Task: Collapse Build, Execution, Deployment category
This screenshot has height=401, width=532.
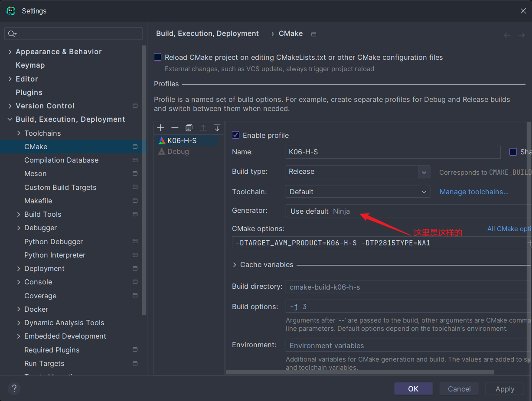Action: pyautogui.click(x=10, y=119)
